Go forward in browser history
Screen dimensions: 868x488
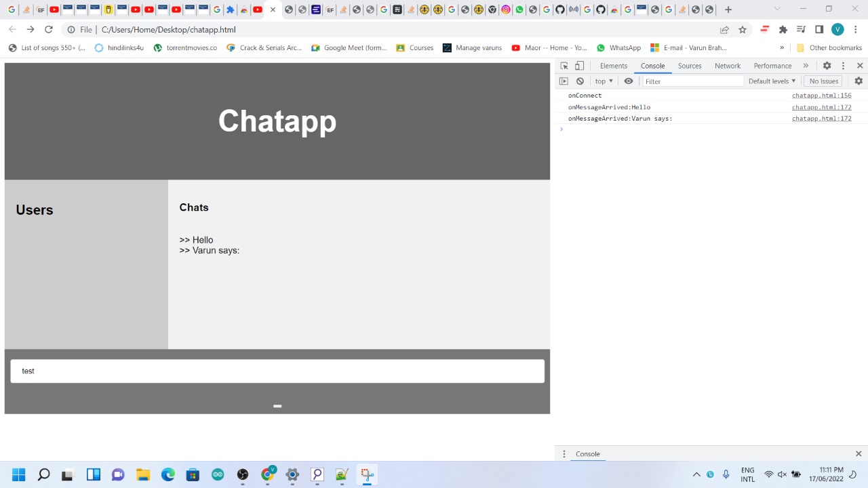(31, 29)
